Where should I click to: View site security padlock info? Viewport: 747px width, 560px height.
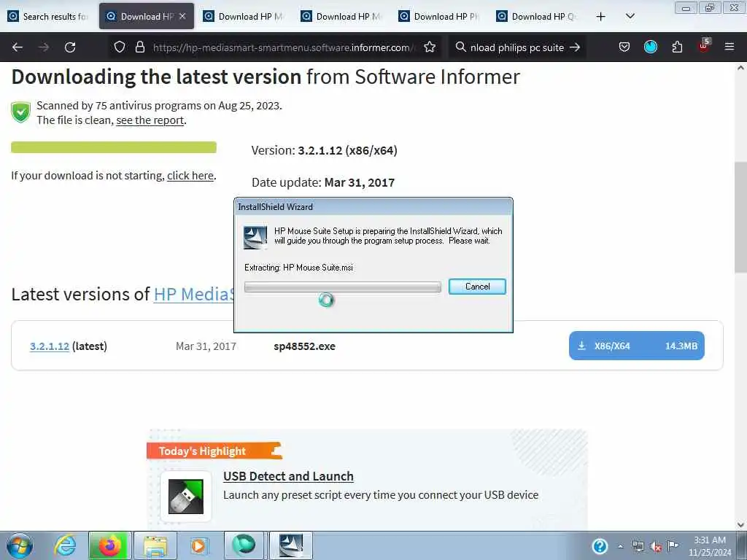(x=139, y=47)
